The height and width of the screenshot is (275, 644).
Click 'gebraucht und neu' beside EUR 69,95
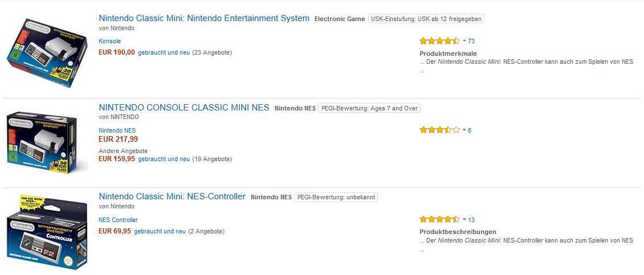[x=160, y=231]
